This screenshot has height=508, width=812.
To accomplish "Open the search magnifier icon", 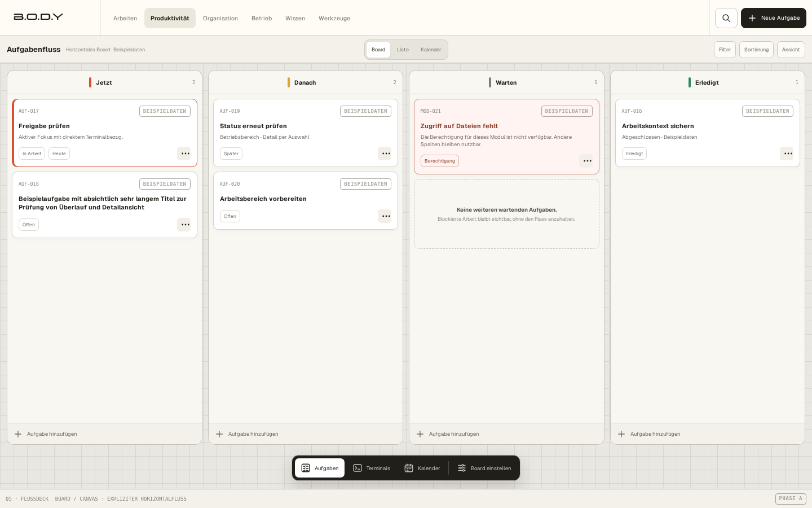I will coord(726,18).
